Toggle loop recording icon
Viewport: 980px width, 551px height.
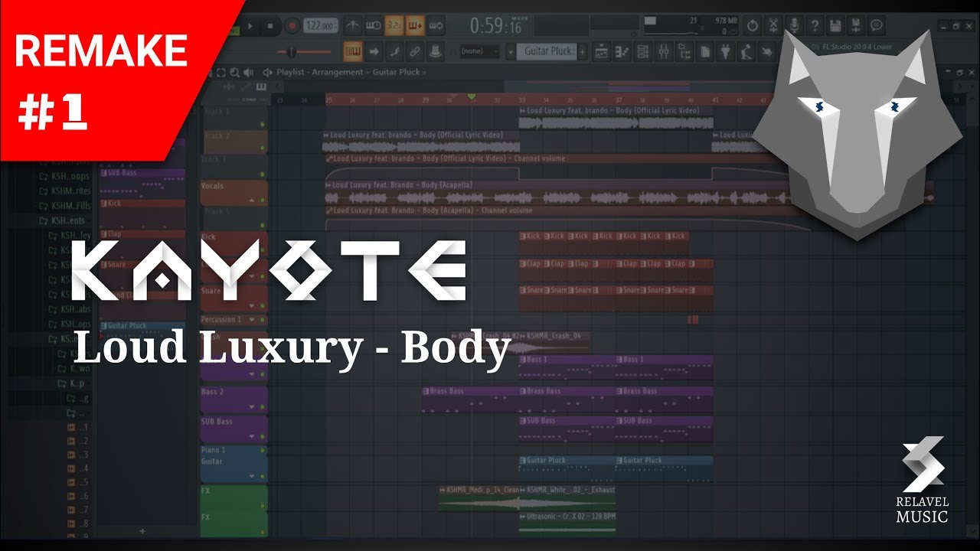click(436, 26)
